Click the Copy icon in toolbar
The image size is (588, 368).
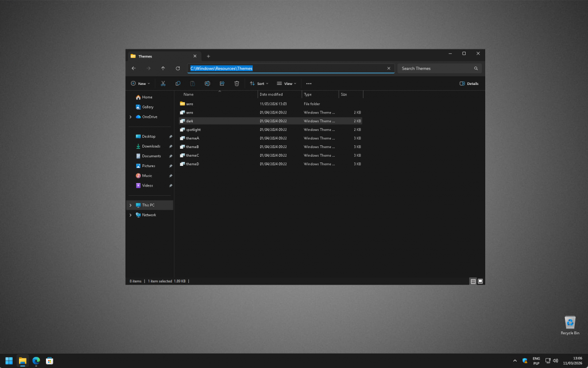178,83
